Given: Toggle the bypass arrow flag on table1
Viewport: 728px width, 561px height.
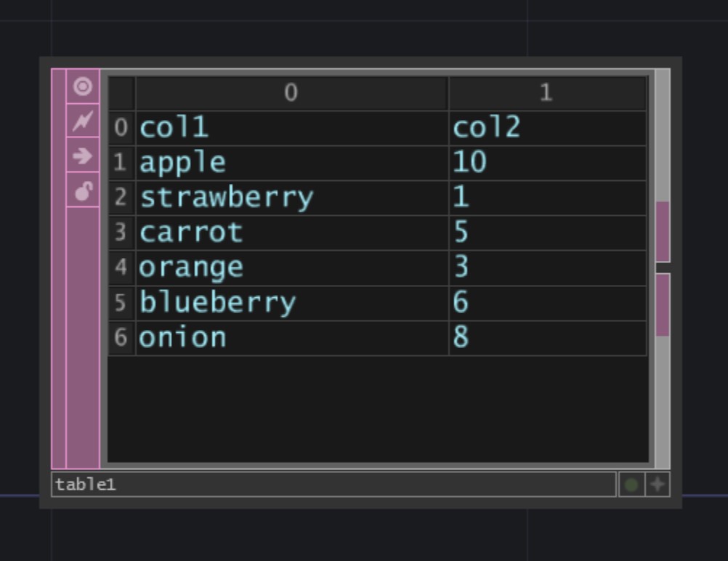Looking at the screenshot, I should click(x=83, y=155).
